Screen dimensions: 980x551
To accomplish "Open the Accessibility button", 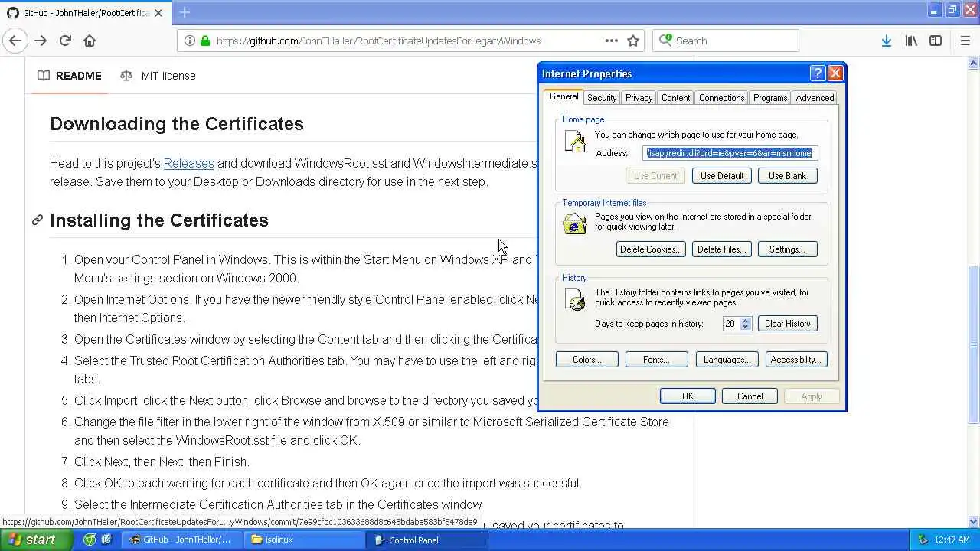I will tap(796, 360).
